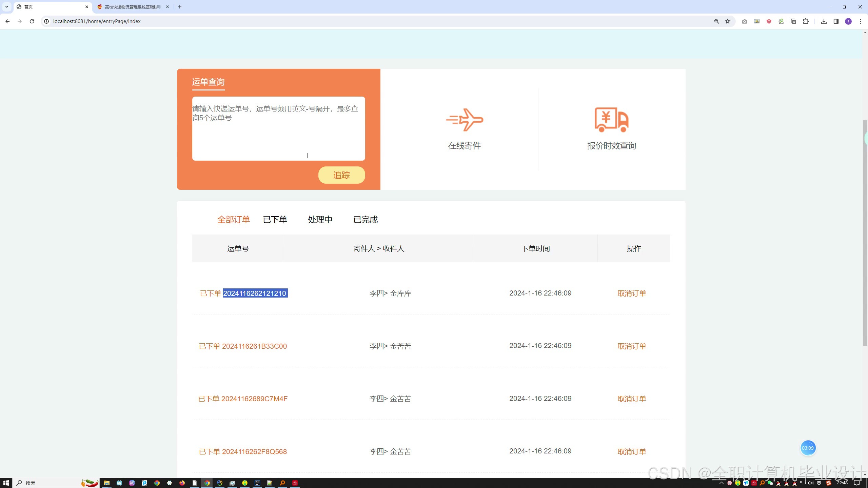
Task: Click the airplane online shipping icon
Action: click(465, 120)
